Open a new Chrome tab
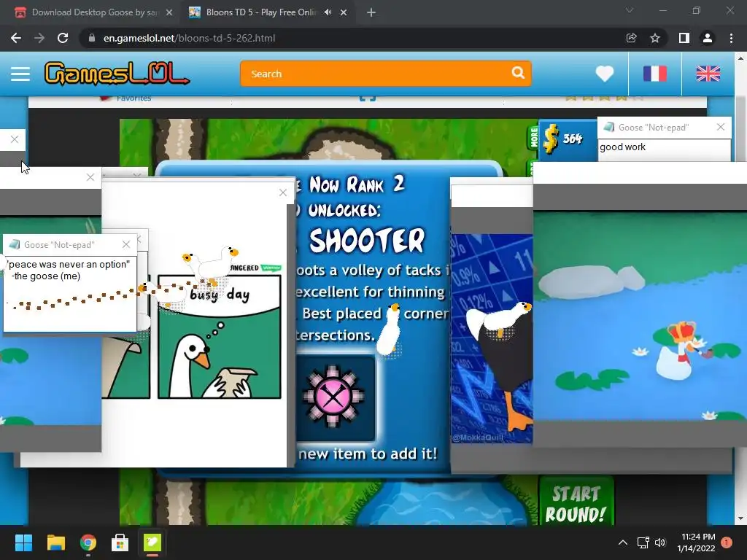 371,12
